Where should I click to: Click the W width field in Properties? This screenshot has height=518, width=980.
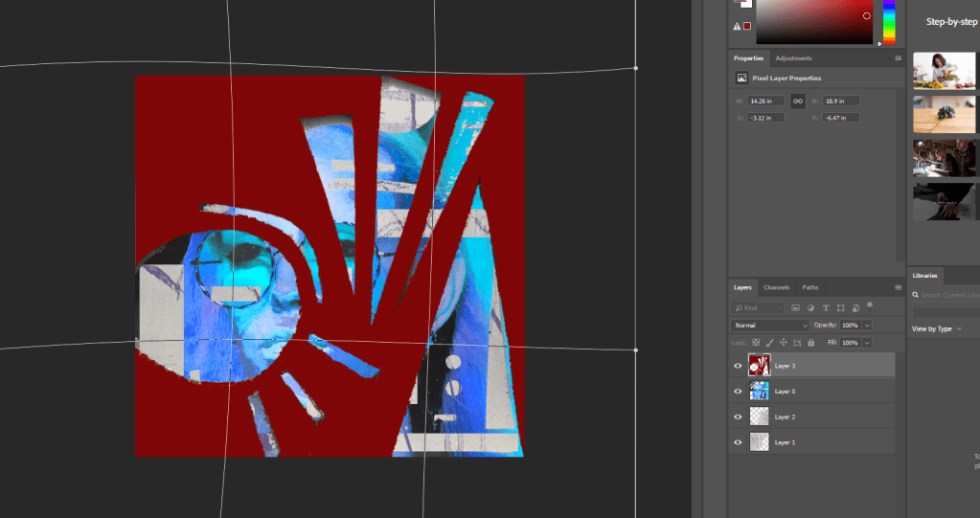click(x=766, y=101)
